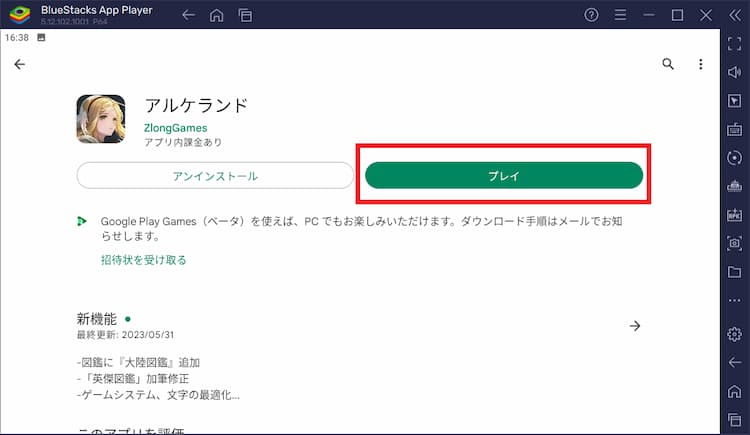The width and height of the screenshot is (750, 435).
Task: Go back using title bar arrow
Action: pos(188,15)
